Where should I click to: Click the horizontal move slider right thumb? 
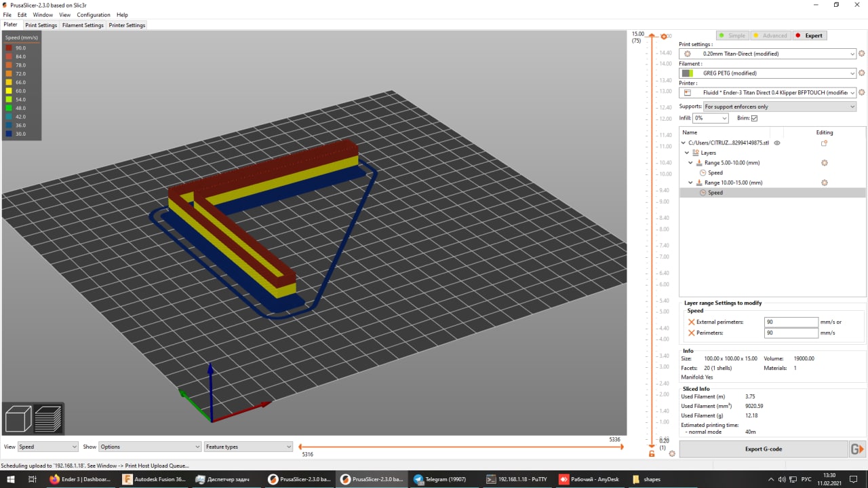[x=623, y=447]
